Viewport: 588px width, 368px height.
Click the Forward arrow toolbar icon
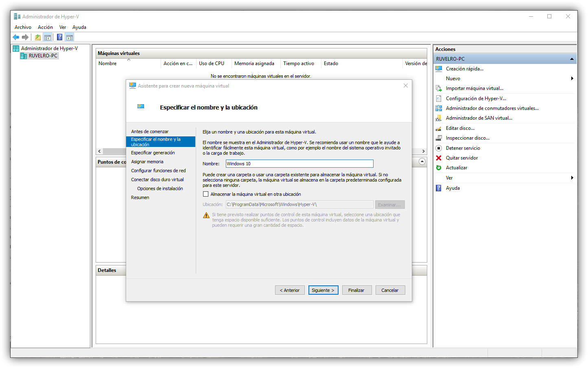(x=25, y=37)
